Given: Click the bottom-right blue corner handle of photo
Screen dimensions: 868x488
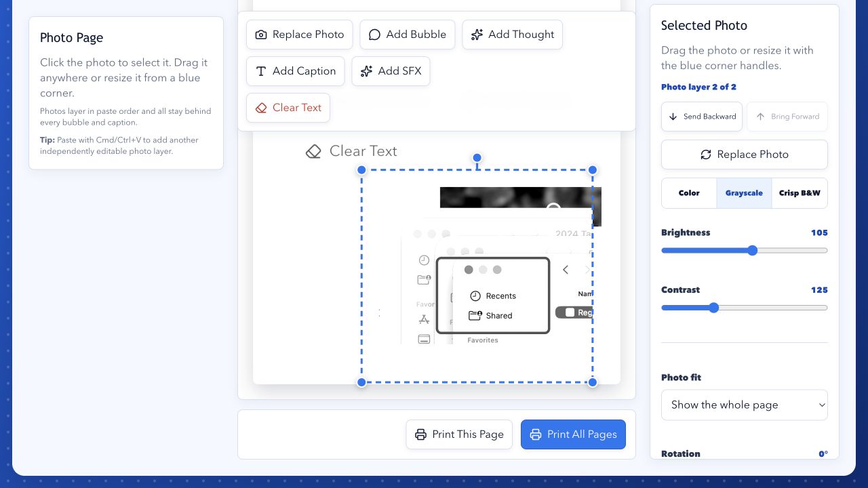Looking at the screenshot, I should (593, 382).
